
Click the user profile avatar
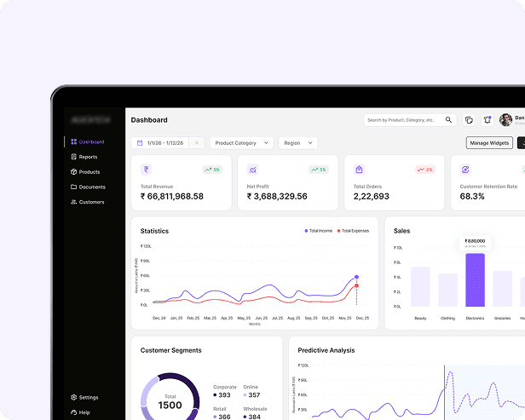505,120
